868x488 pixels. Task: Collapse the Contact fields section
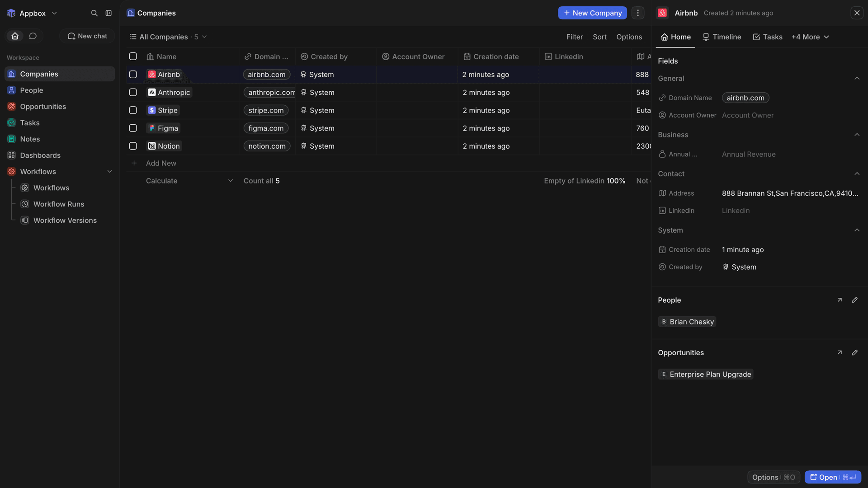tap(857, 174)
